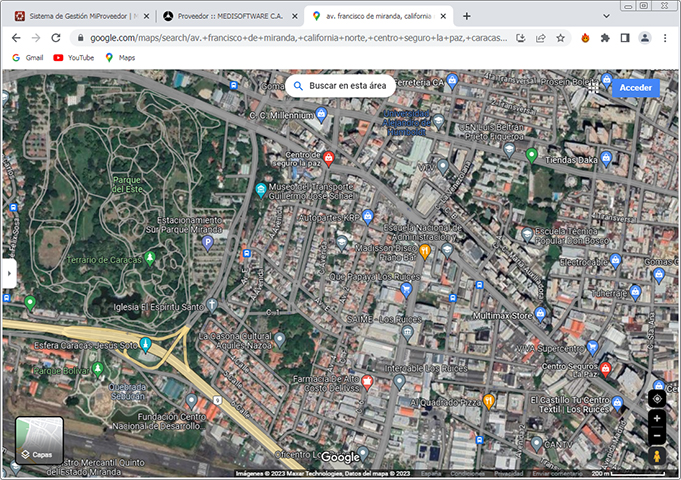This screenshot has height=480, width=681.
Task: Click the zoom out minus button
Action: coord(657,436)
